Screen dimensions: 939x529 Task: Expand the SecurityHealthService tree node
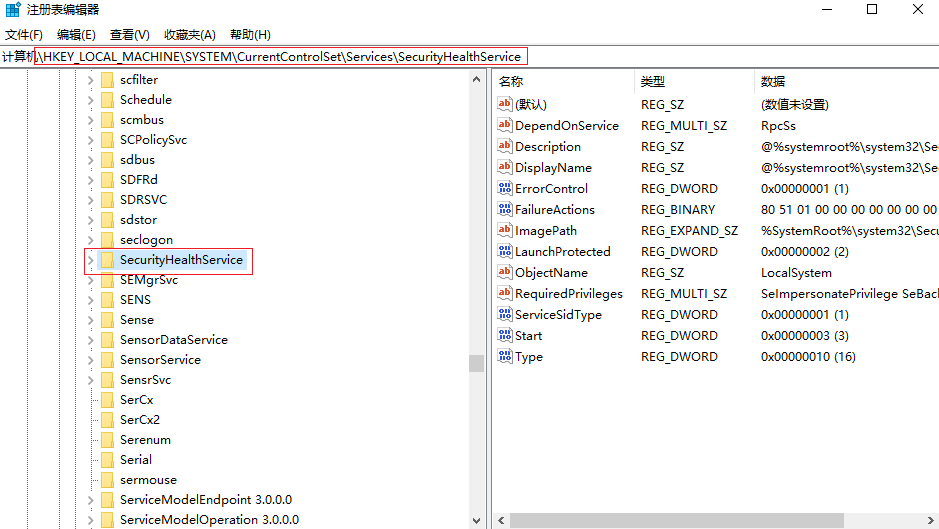(91, 260)
